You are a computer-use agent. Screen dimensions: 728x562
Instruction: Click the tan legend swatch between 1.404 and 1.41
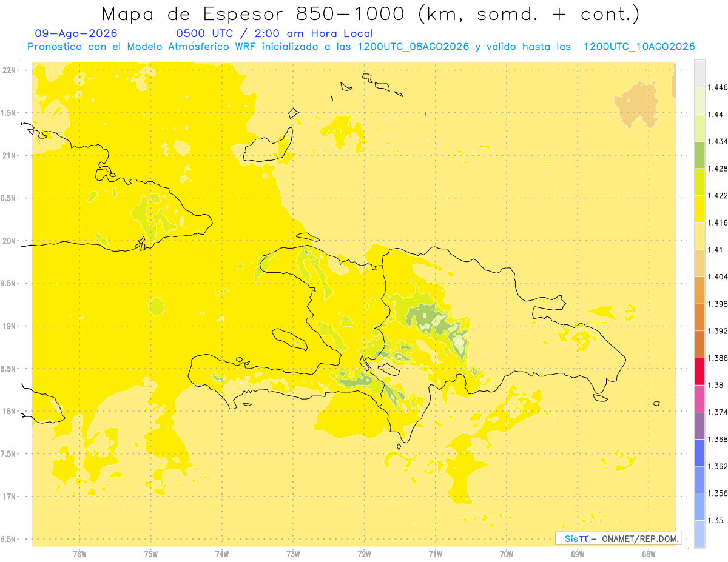699,263
